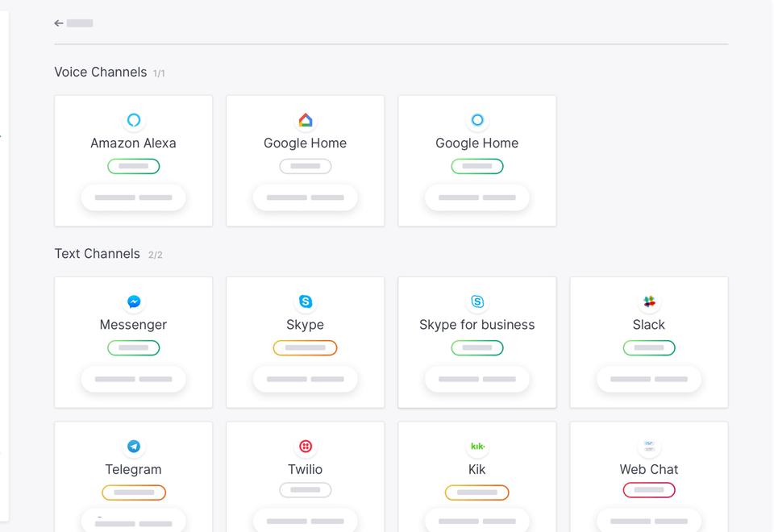Click the gray status pill under Twilio
The image size is (774, 532).
pos(306,490)
